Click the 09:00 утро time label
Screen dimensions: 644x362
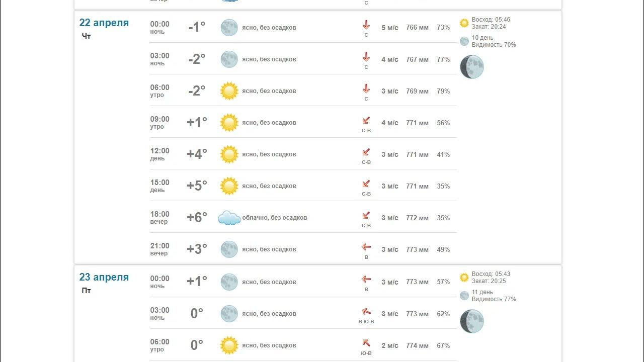pyautogui.click(x=160, y=123)
